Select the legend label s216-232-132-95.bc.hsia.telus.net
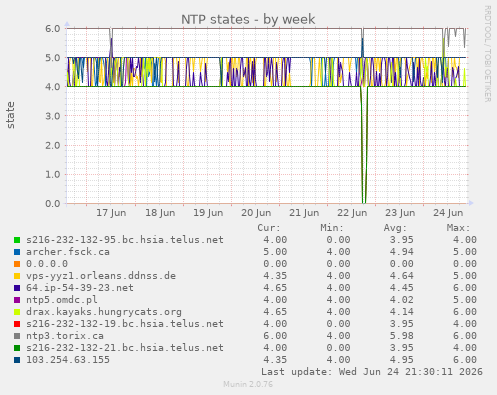 (125, 240)
